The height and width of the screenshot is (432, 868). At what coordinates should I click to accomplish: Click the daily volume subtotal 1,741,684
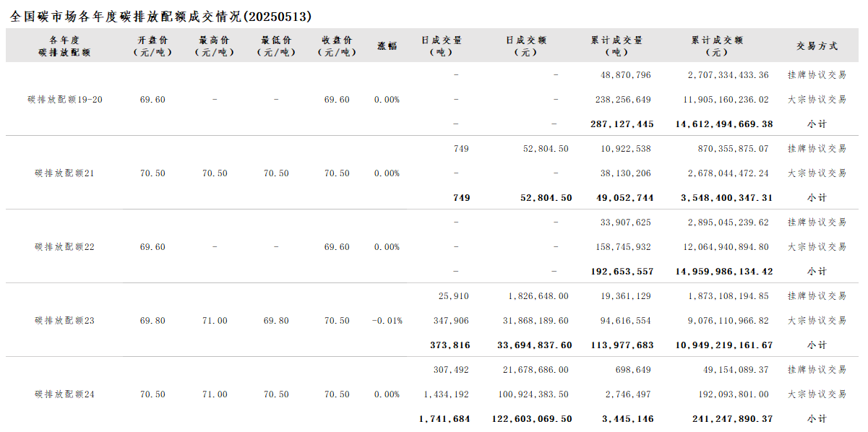coord(444,419)
